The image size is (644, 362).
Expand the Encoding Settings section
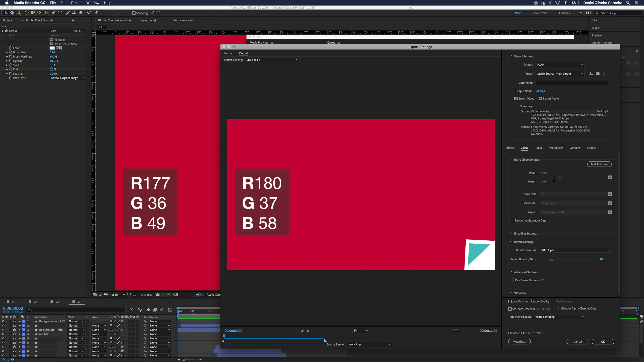pos(510,234)
